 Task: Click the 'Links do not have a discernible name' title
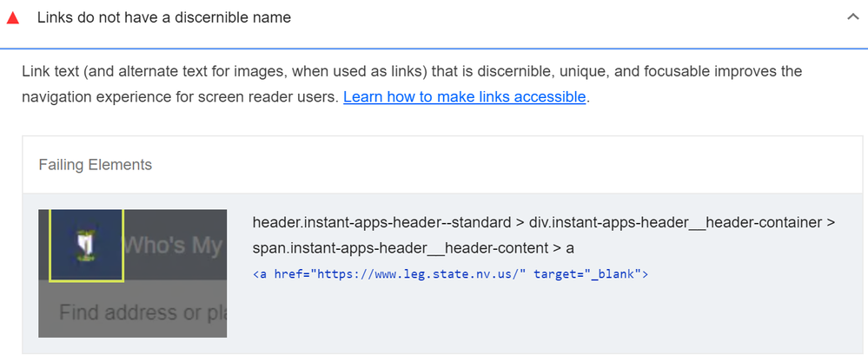164,17
